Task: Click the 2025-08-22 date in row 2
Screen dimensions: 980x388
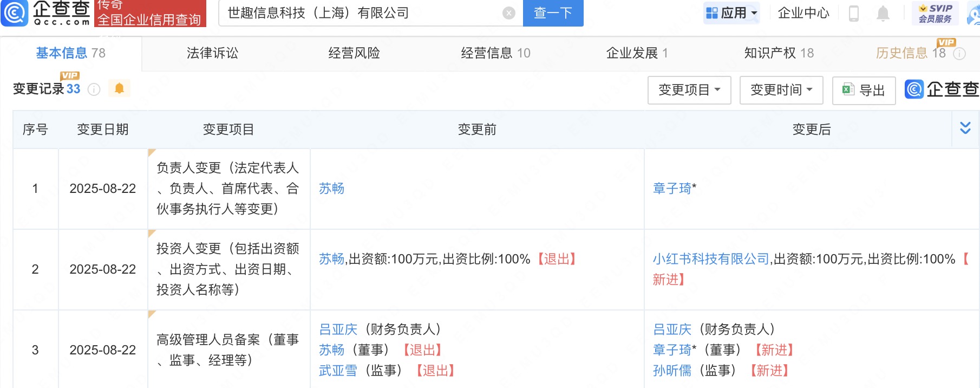Action: (103, 269)
